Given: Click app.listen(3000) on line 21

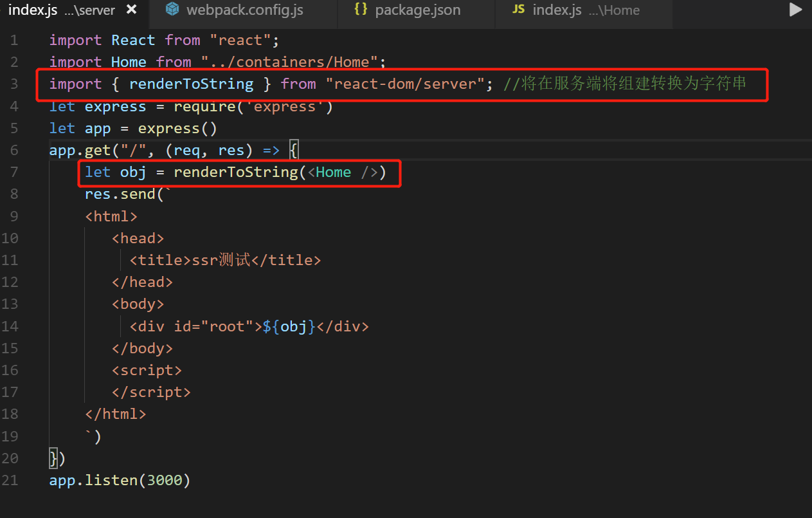Looking at the screenshot, I should [120, 480].
